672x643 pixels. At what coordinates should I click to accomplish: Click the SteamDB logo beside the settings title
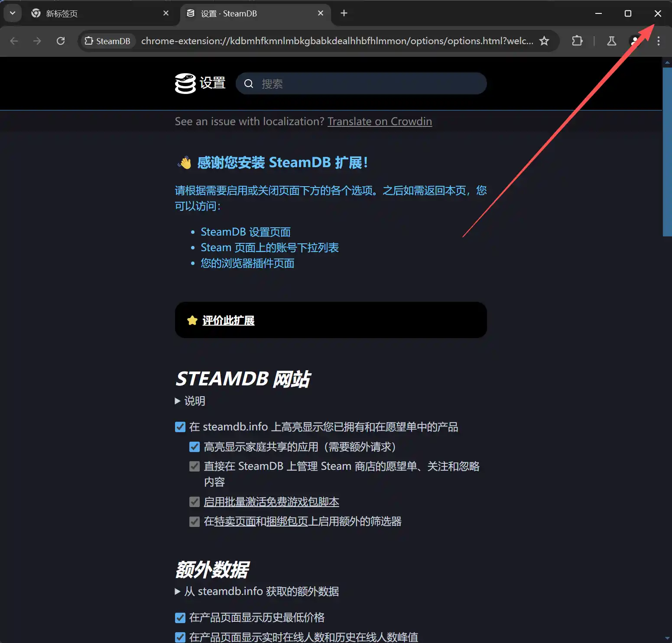point(185,83)
